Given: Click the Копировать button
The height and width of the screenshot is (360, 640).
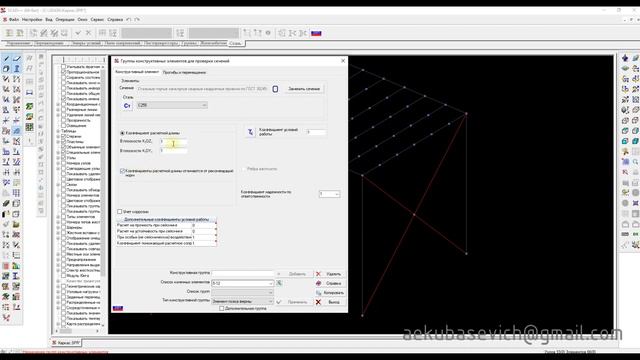Looking at the screenshot, I should [x=329, y=293].
